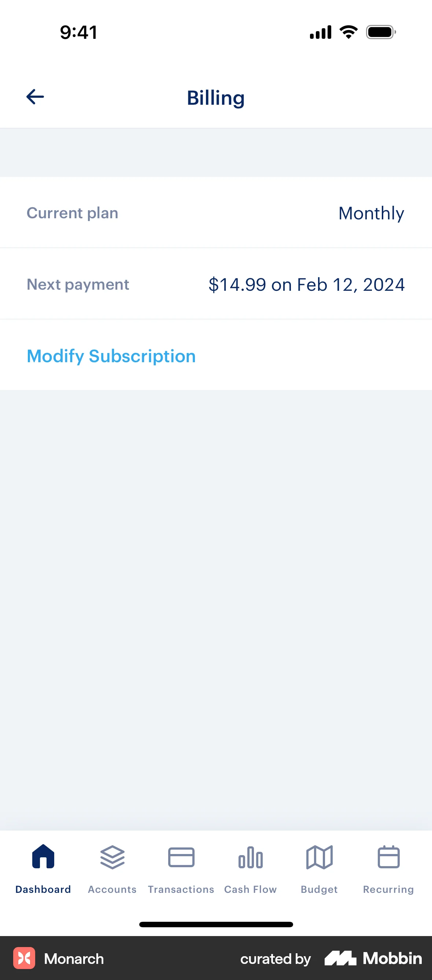Open the Accounts layers icon
The image size is (432, 980).
(x=112, y=857)
